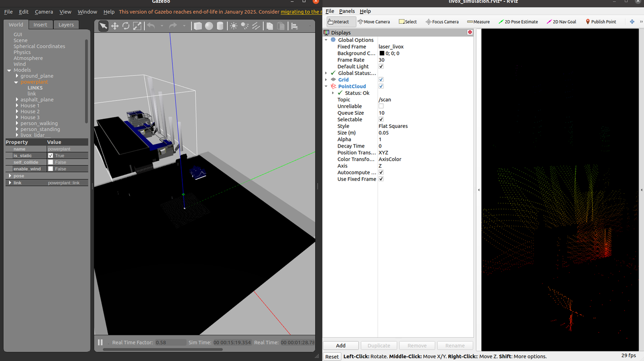Toggle the Use Fixed Frame checkbox
The height and width of the screenshot is (361, 644).
[381, 179]
